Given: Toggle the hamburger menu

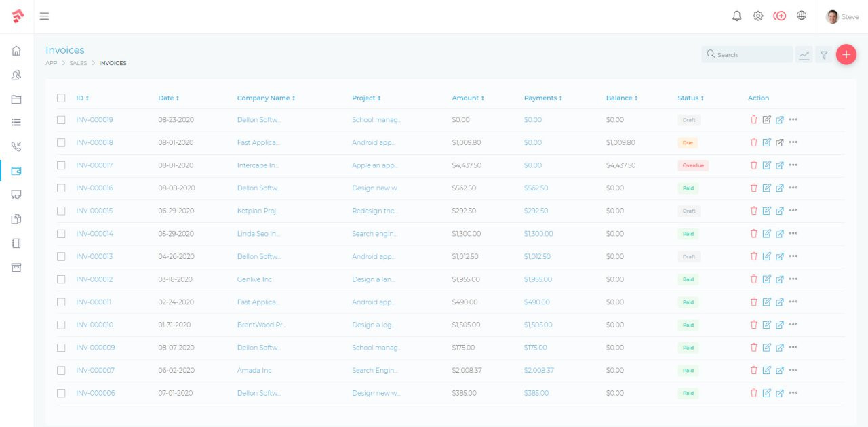Looking at the screenshot, I should 44,16.
